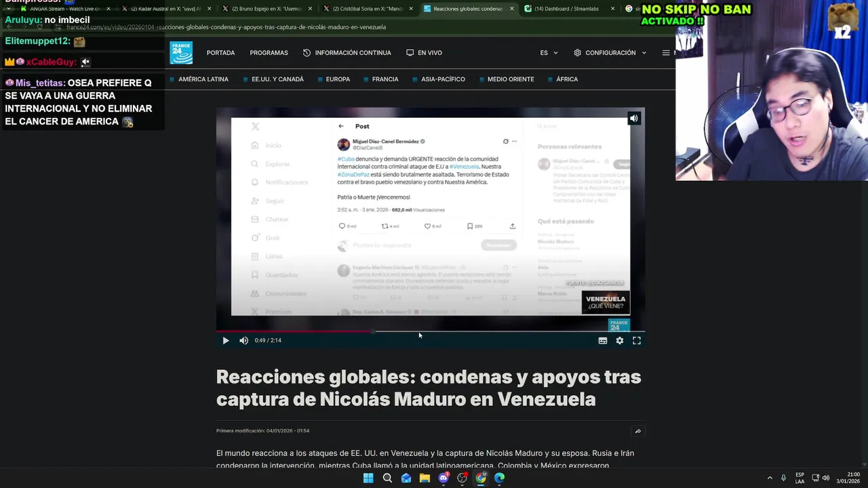
Task: Open the Windows Start menu
Action: pyautogui.click(x=368, y=478)
